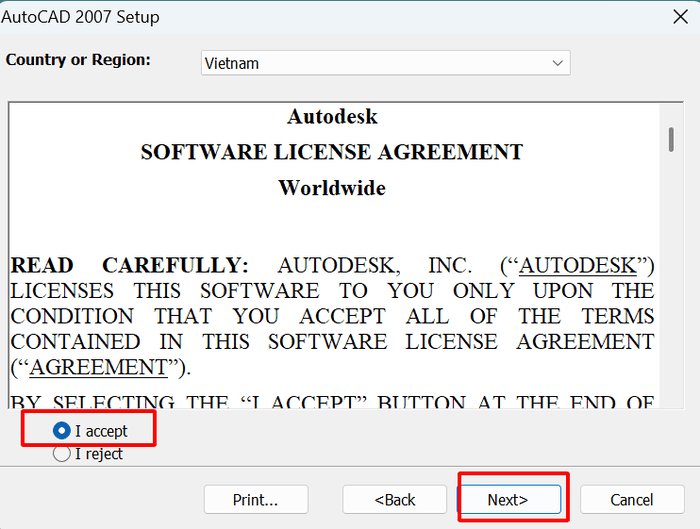Screen dimensions: 700x529
Task: Click the "Country or Region:" label
Action: coord(78,59)
